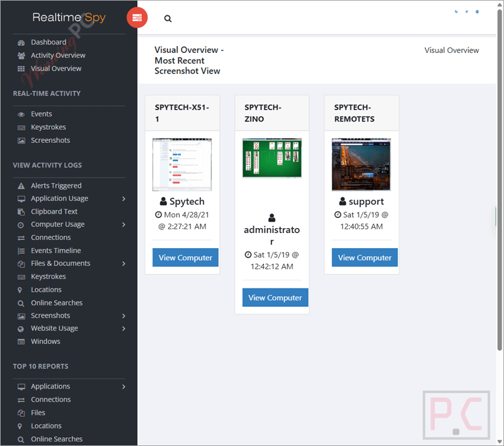View Computer for SPYTECH-REMOTETS
504x446 pixels.
tap(365, 258)
